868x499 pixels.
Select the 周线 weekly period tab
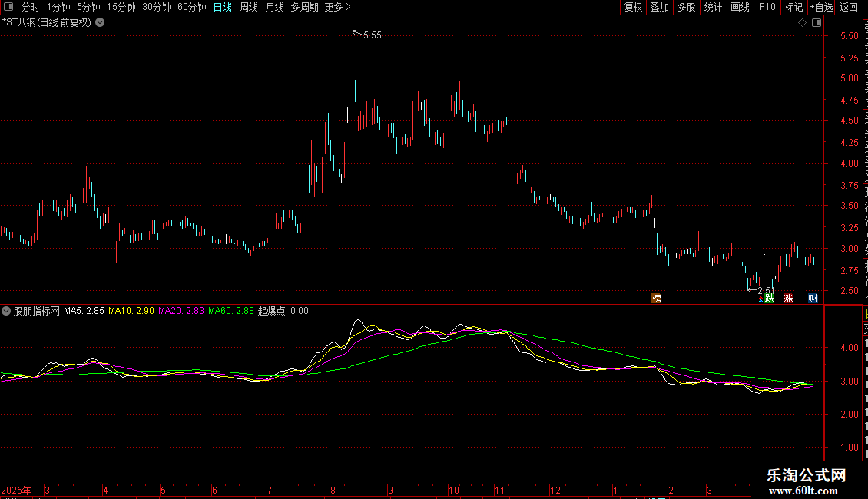click(x=249, y=7)
